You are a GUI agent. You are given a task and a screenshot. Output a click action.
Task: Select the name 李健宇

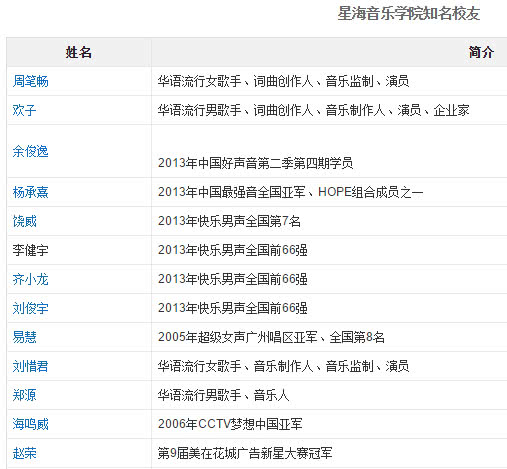[x=30, y=250]
